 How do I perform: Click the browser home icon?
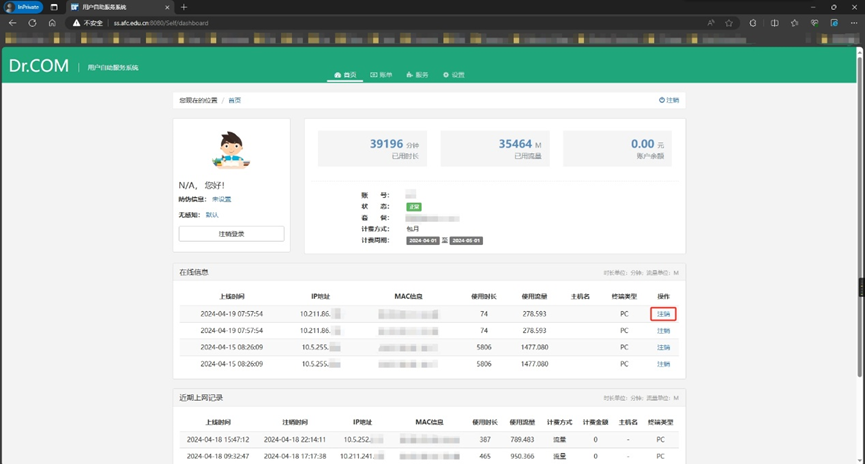[x=53, y=22]
